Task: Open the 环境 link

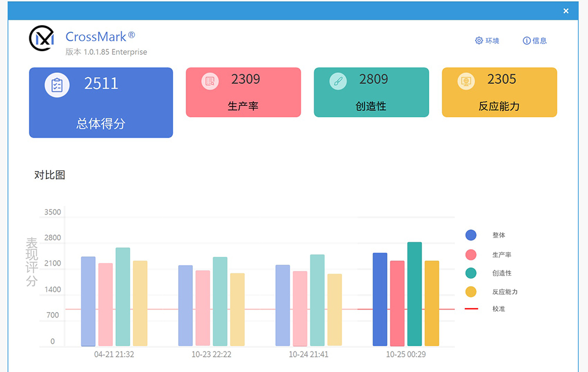Action: pyautogui.click(x=487, y=41)
